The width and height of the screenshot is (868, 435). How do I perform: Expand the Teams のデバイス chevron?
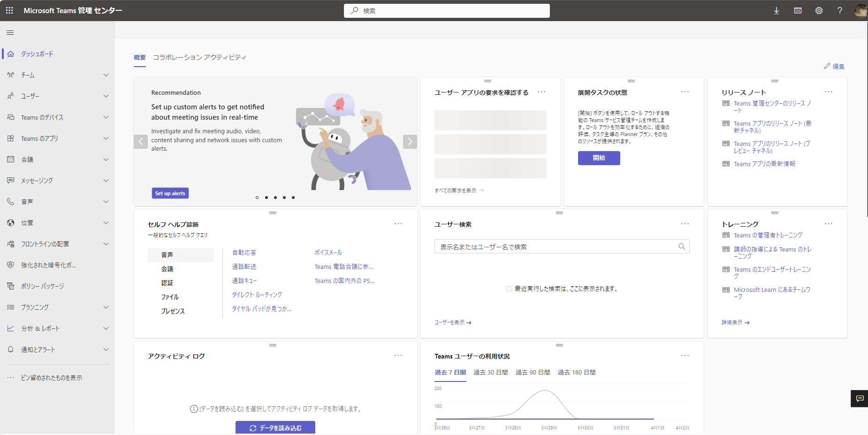106,117
